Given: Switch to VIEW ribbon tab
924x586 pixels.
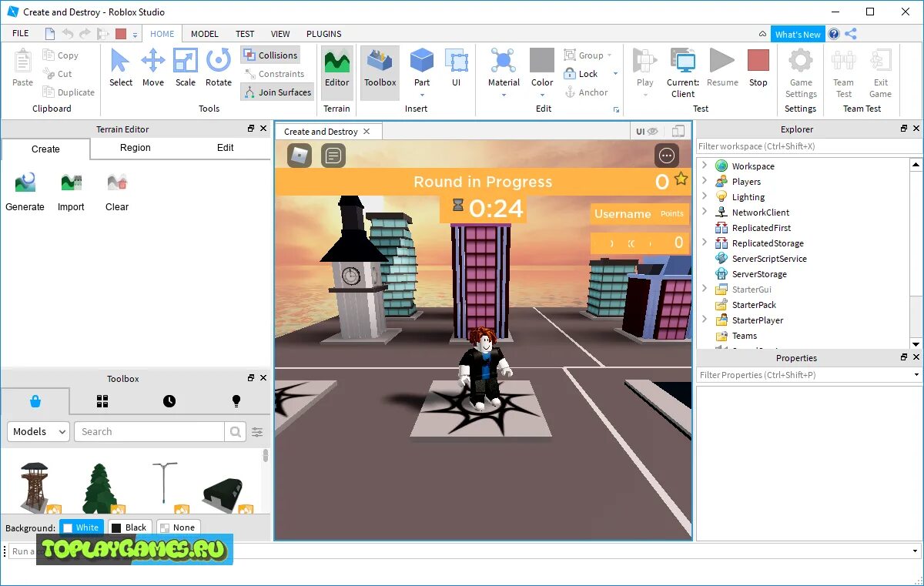Looking at the screenshot, I should [280, 34].
